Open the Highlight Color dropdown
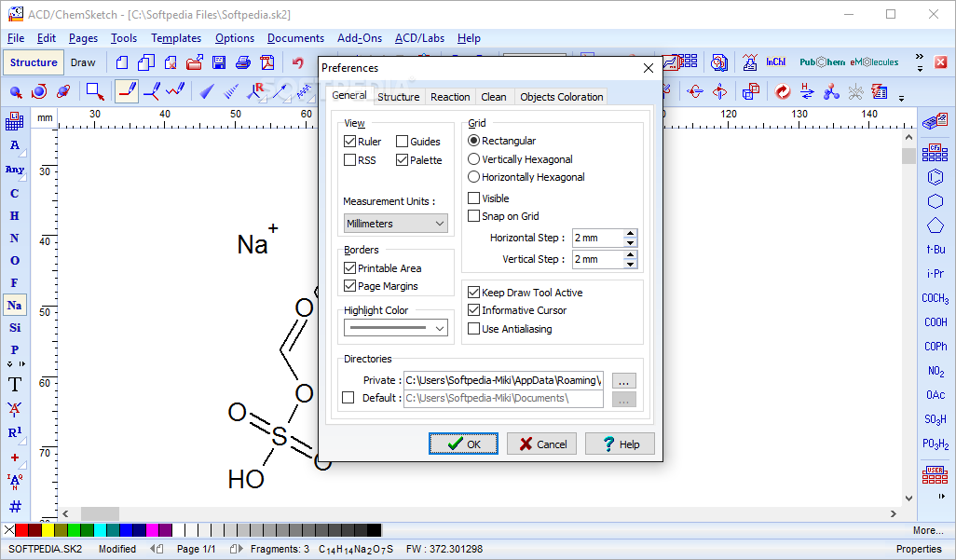 (x=396, y=328)
